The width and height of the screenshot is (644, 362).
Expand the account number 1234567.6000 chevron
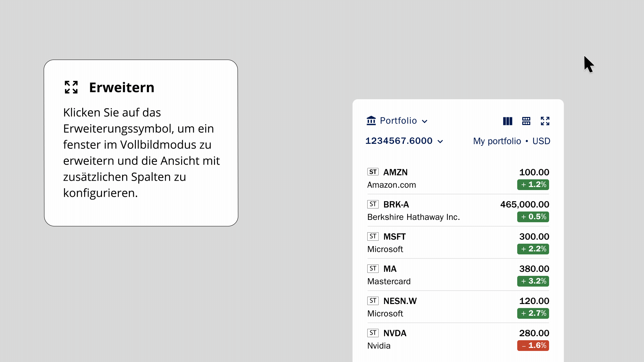(440, 141)
